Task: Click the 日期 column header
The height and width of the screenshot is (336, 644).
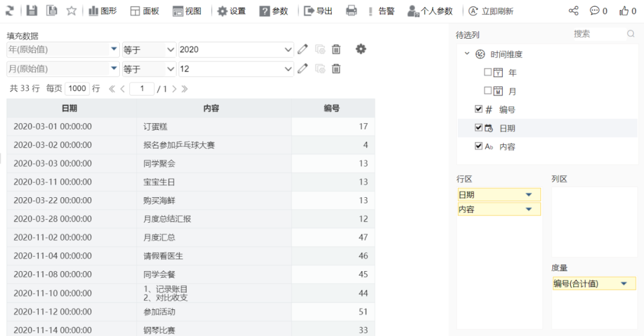Action: [72, 108]
